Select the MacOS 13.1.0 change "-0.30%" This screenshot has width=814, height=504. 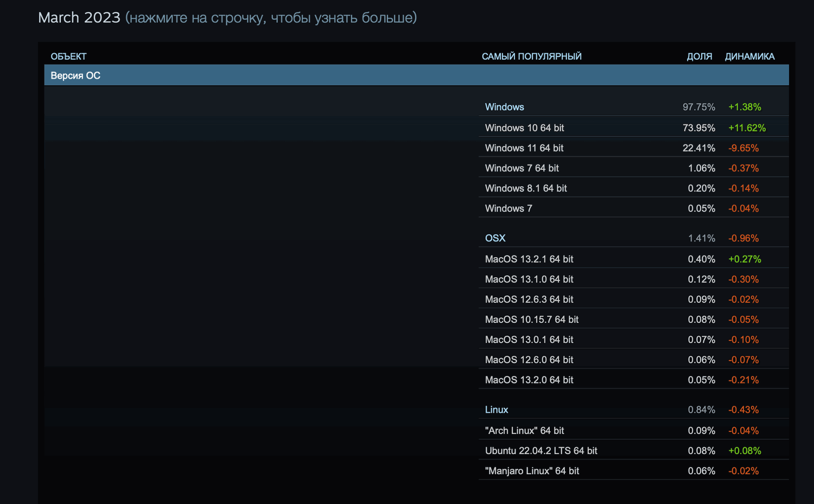[x=743, y=279]
